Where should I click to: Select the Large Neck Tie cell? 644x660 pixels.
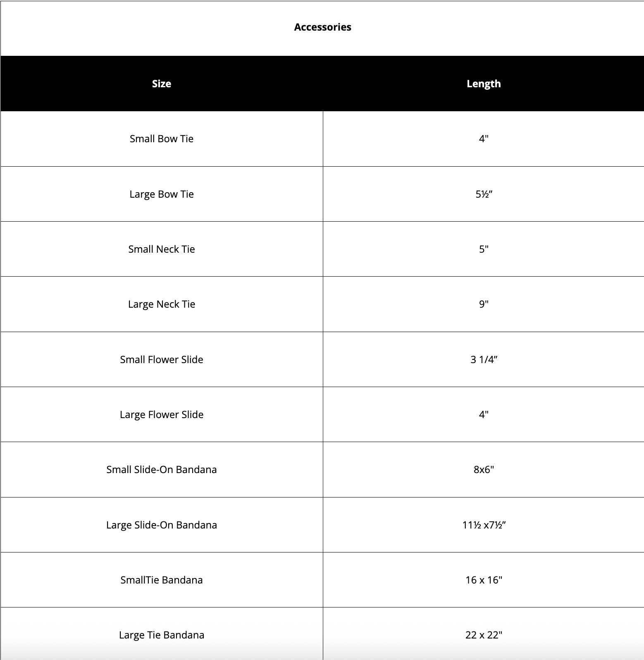click(x=162, y=304)
